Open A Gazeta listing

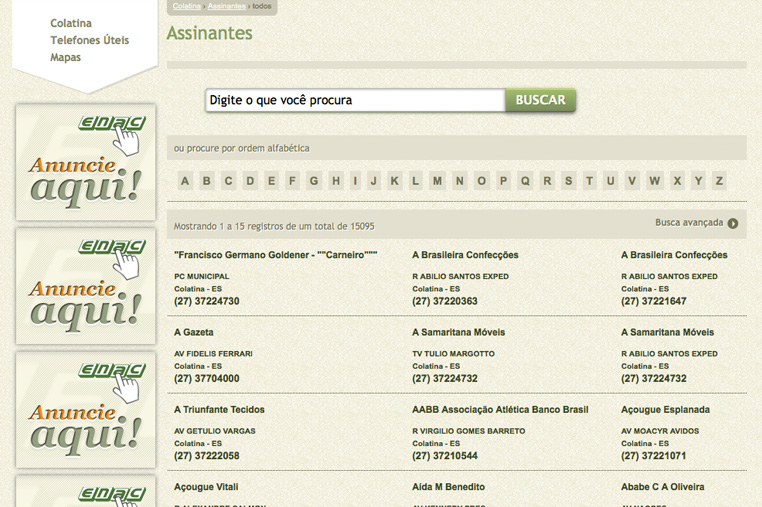pyautogui.click(x=194, y=332)
